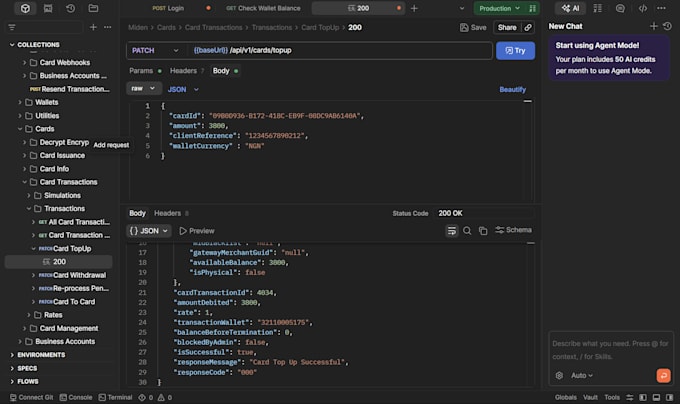Toggle the left sidebar layout icon
The width and height of the screenshot is (680, 404).
pyautogui.click(x=643, y=397)
